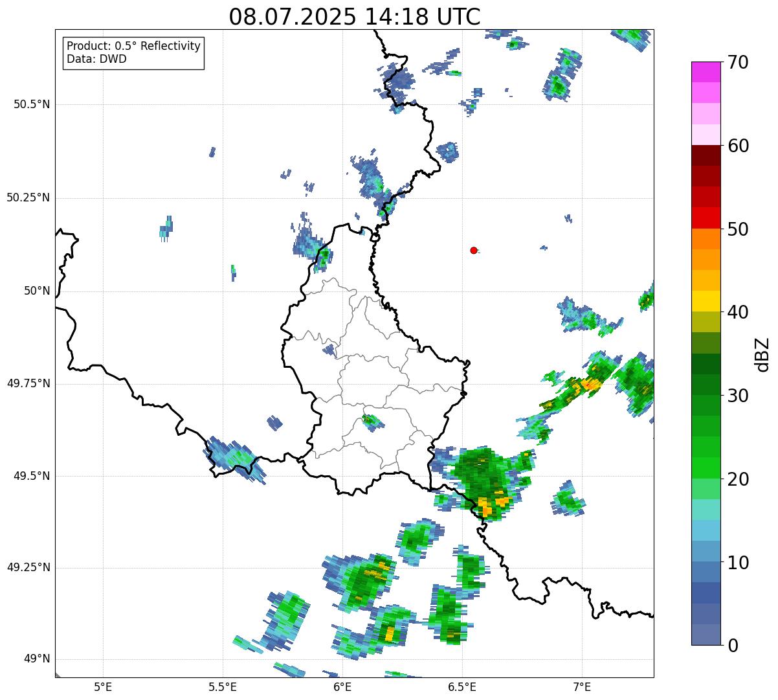778x700 pixels.
Task: Click the cyan colorbar swatch above 10
Action: point(706,530)
